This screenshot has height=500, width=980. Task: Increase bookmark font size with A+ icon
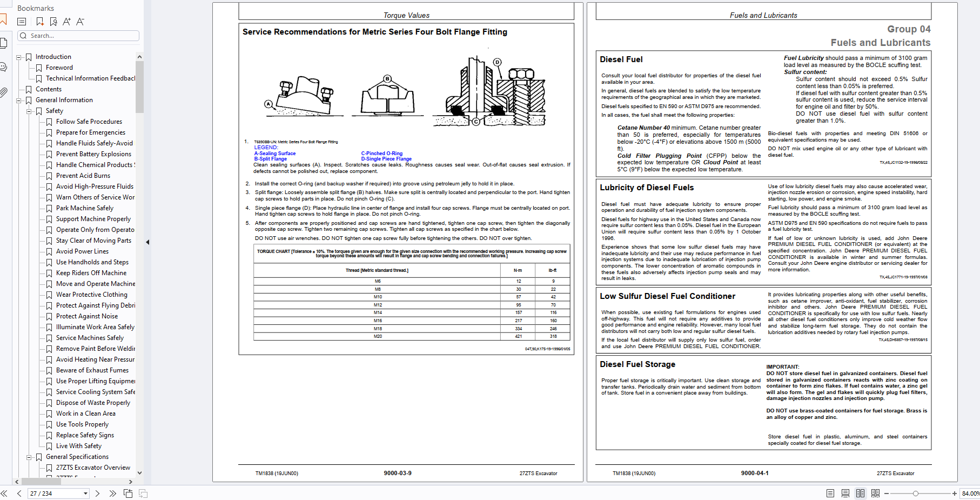(x=66, y=22)
